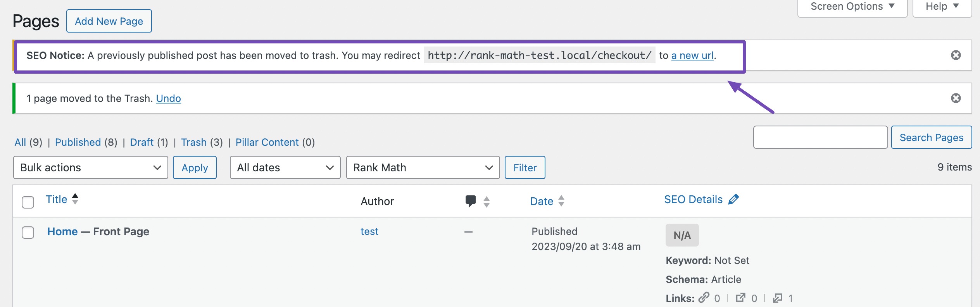This screenshot has width=980, height=307.
Task: Open the Home page title link
Action: click(62, 231)
